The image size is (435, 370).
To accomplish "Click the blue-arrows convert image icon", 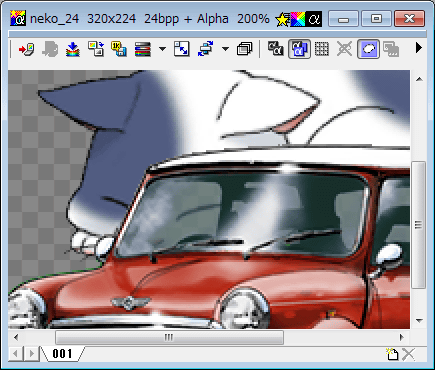I will [x=205, y=49].
